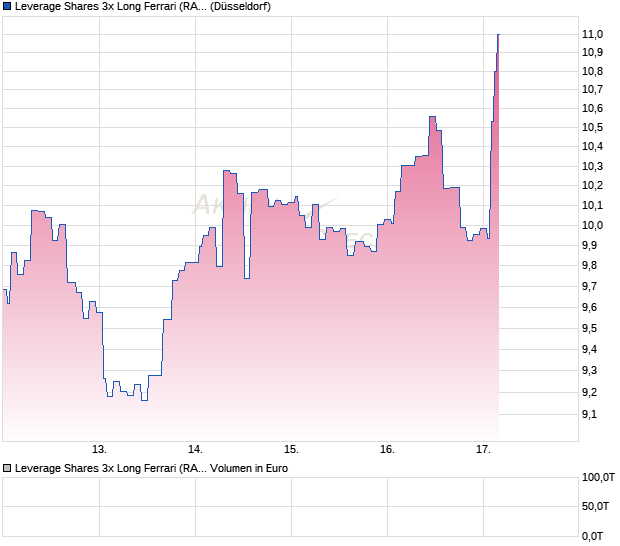Click the 11,0 price axis label
This screenshot has height=546, width=620.
[592, 34]
